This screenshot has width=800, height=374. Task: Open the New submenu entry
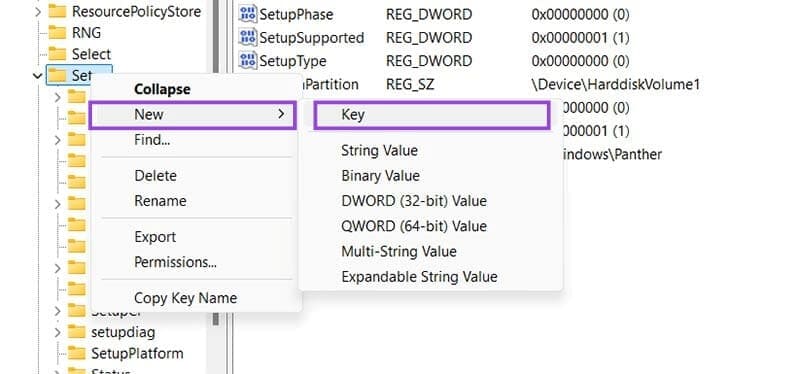click(192, 115)
